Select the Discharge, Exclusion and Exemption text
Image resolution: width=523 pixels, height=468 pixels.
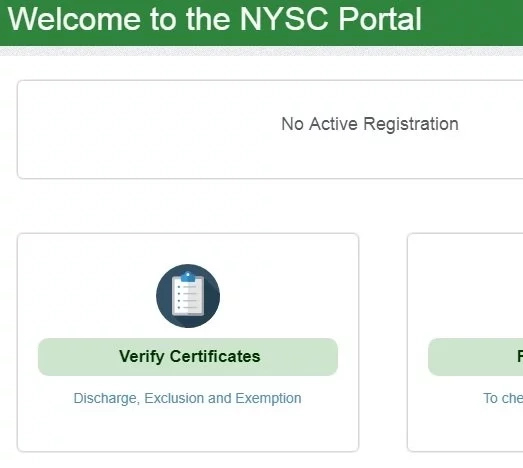click(187, 398)
